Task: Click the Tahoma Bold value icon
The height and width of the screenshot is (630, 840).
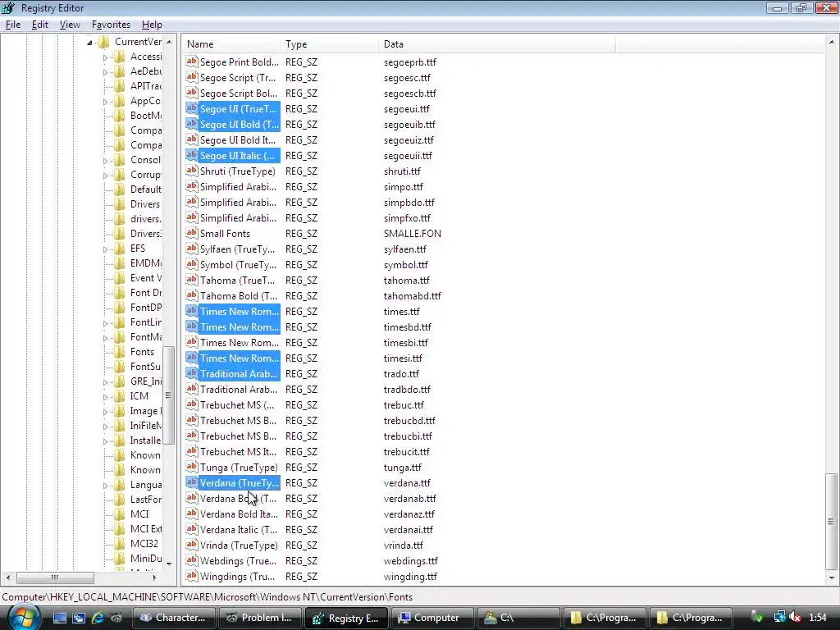Action: [x=192, y=295]
